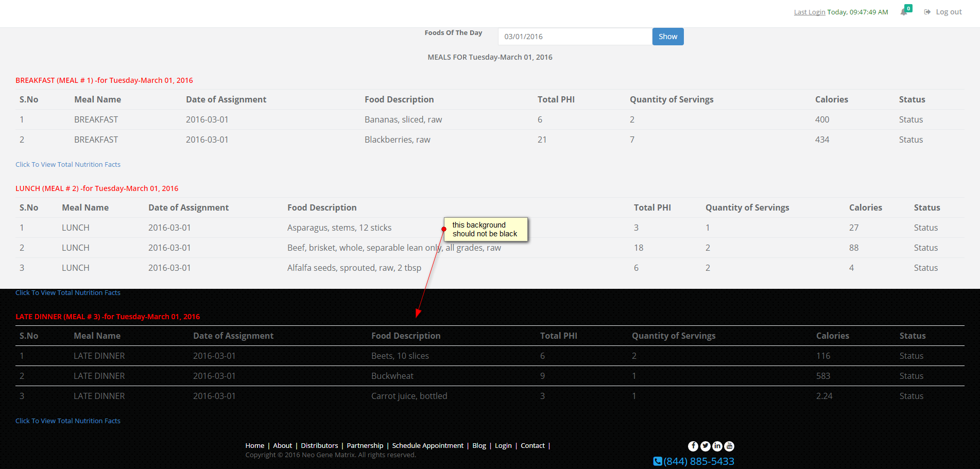Viewport: 980px width, 469px height.
Task: Click the 400 calories value for Bananas
Action: 822,119
